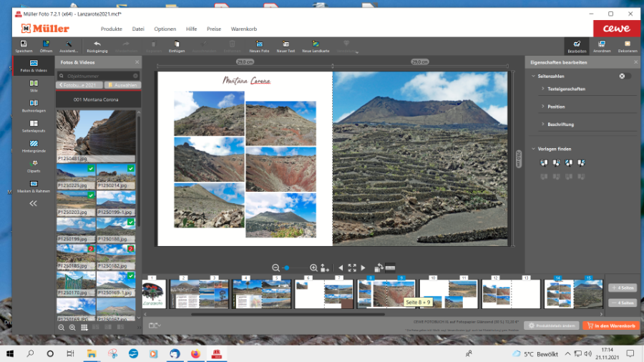
Task: Click the Objektnummer search field
Action: [100, 75]
